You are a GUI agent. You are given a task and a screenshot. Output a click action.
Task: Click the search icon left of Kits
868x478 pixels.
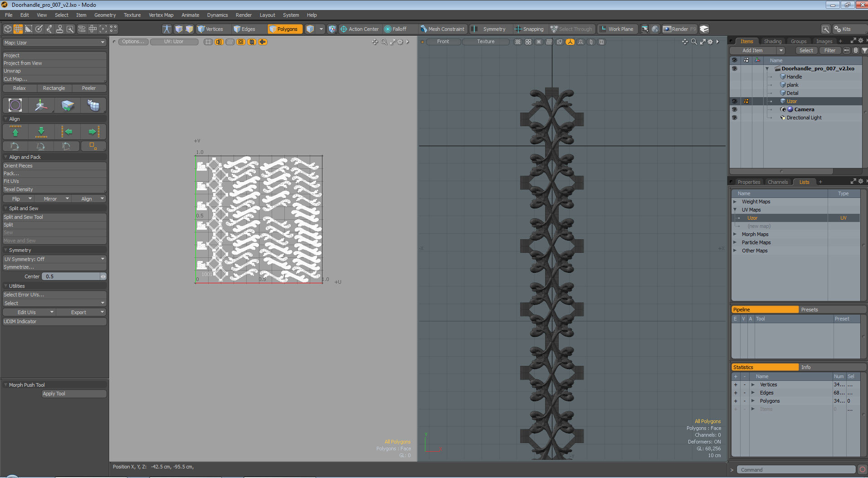pos(826,29)
